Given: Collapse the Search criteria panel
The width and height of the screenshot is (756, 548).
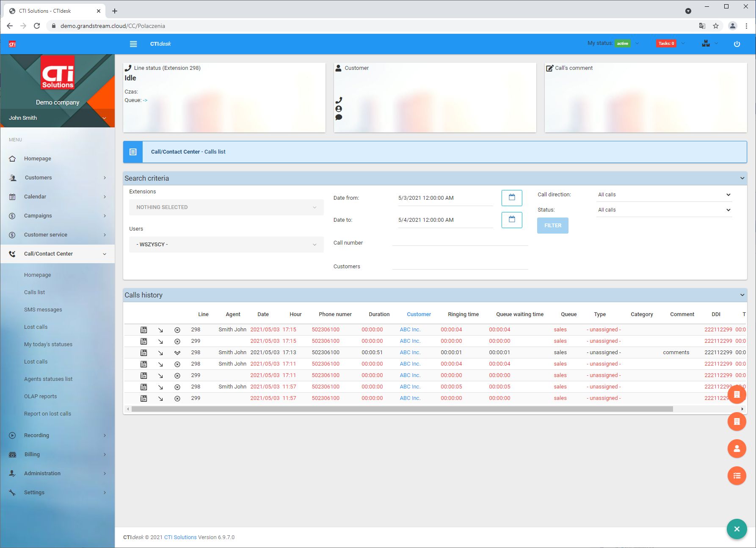Looking at the screenshot, I should (742, 178).
